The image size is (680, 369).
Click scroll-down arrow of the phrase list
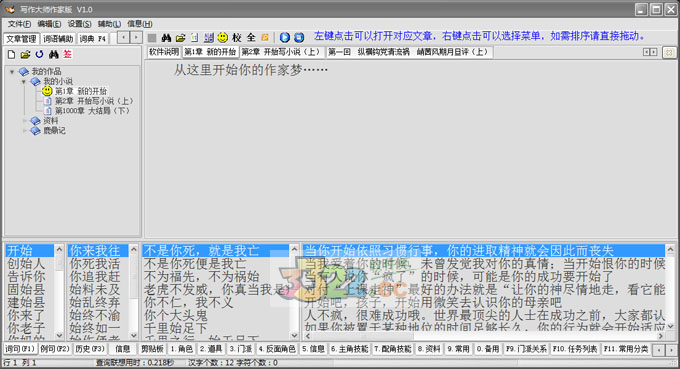click(294, 335)
